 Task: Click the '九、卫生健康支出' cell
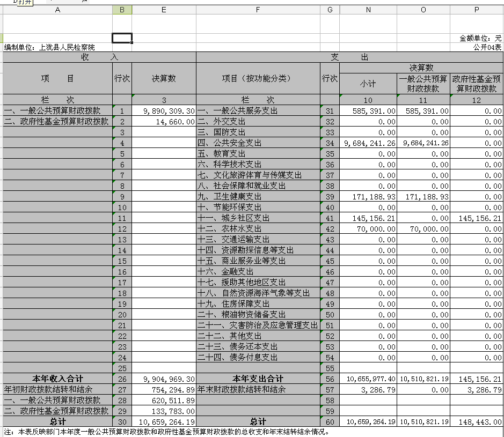[258, 196]
